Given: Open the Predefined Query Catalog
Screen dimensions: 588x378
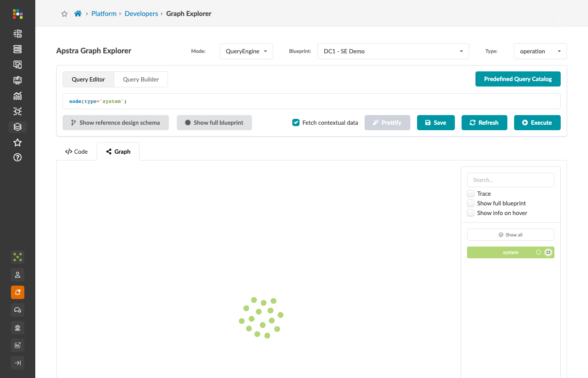Looking at the screenshot, I should (518, 79).
